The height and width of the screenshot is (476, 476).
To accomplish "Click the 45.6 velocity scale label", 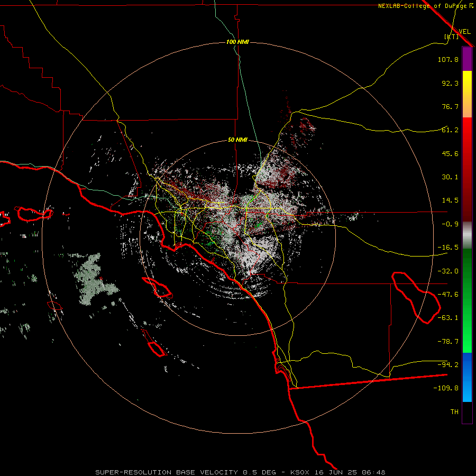I will click(x=450, y=153).
